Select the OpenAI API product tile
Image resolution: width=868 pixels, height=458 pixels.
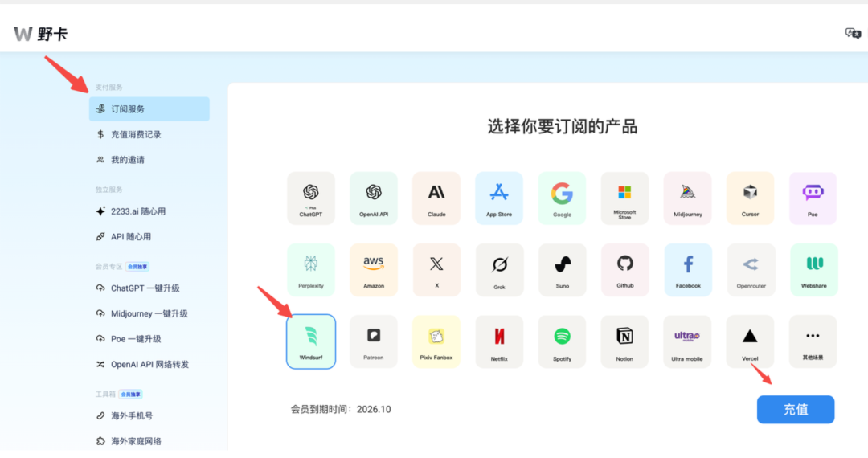[374, 198]
